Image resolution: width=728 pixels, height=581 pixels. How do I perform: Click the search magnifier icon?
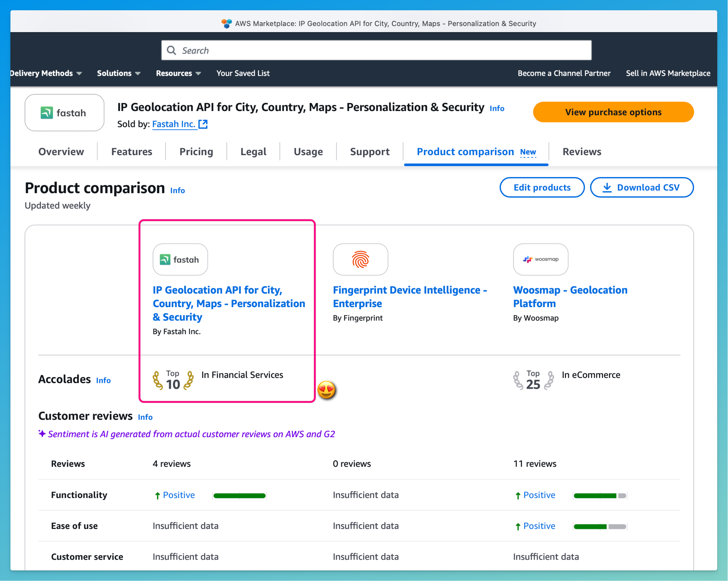tap(172, 50)
